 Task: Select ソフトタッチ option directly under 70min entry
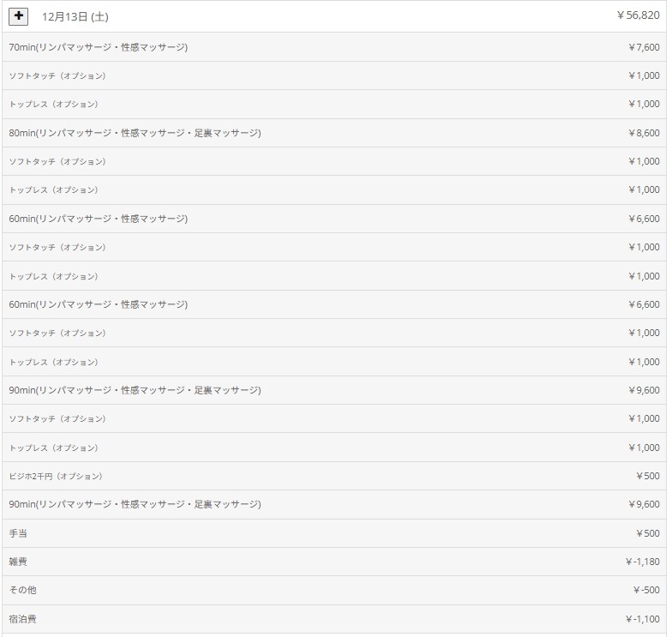click(57, 75)
